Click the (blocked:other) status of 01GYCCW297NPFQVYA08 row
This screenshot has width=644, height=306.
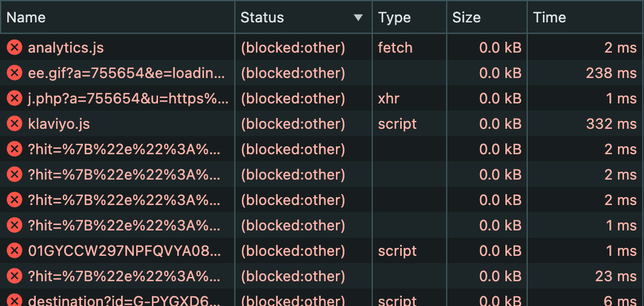293,250
